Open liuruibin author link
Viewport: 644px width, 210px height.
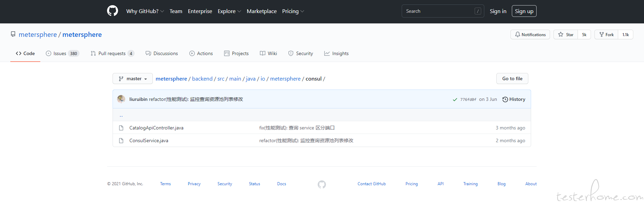(x=138, y=99)
